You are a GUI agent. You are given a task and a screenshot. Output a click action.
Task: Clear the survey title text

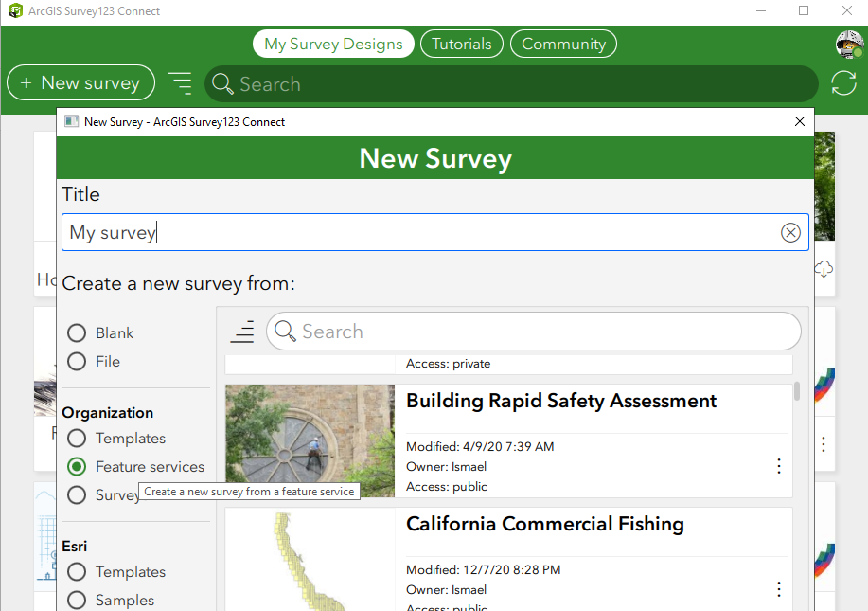coord(790,233)
